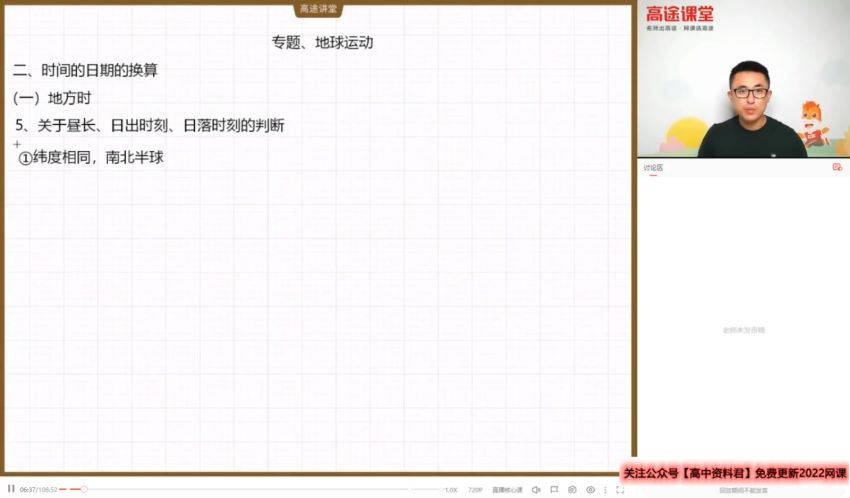Click the heading 二、时间的日期的换算
Image resolution: width=850 pixels, height=498 pixels.
85,70
